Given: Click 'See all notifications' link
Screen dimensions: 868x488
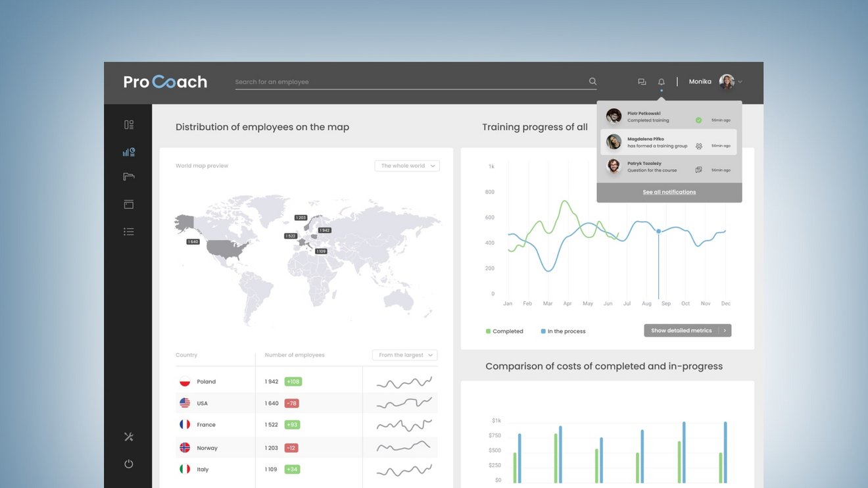Looking at the screenshot, I should point(669,192).
